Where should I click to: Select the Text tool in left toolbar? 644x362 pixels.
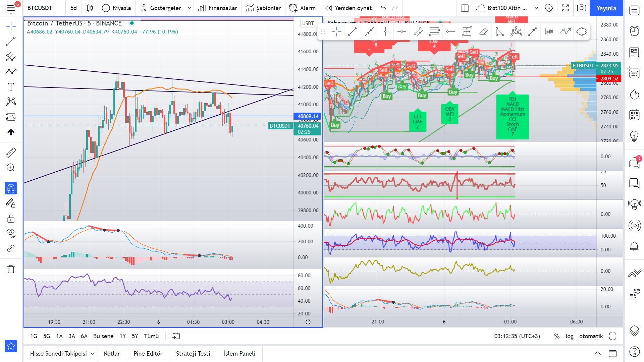[11, 86]
